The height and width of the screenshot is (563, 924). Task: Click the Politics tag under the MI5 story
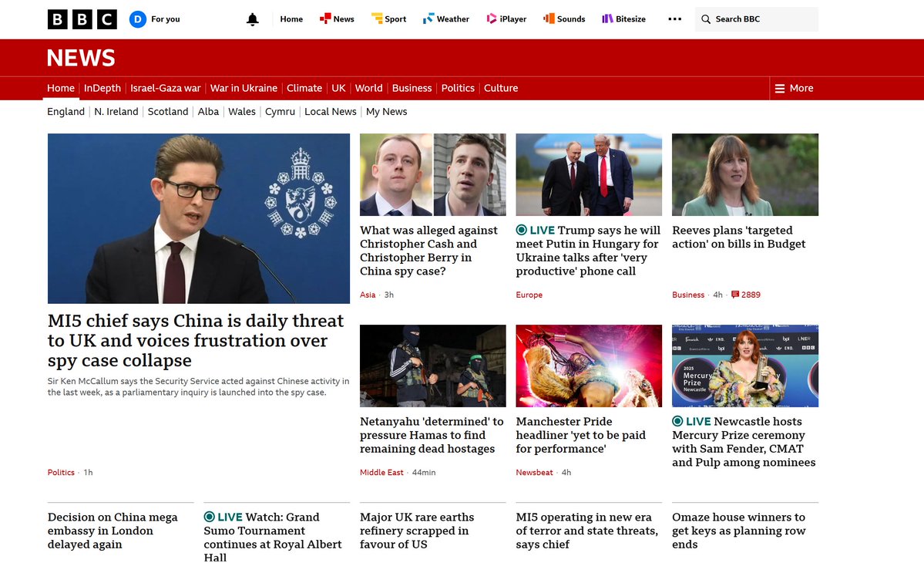[62, 472]
